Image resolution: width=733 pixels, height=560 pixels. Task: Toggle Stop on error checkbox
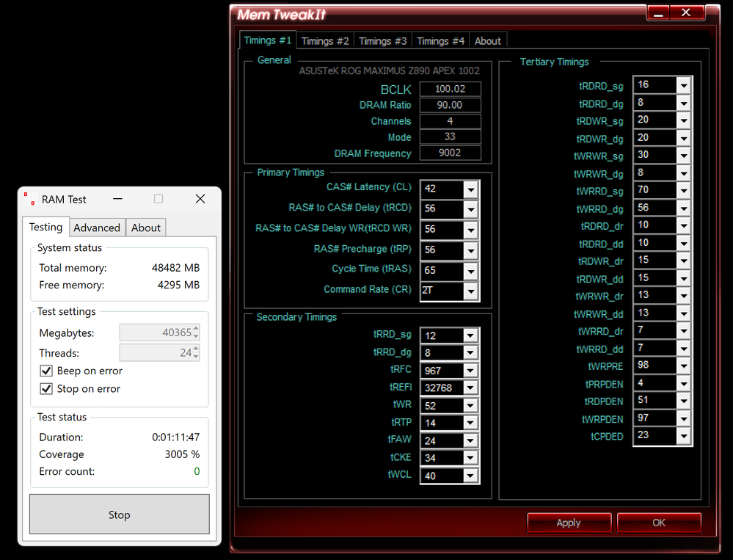[x=45, y=389]
